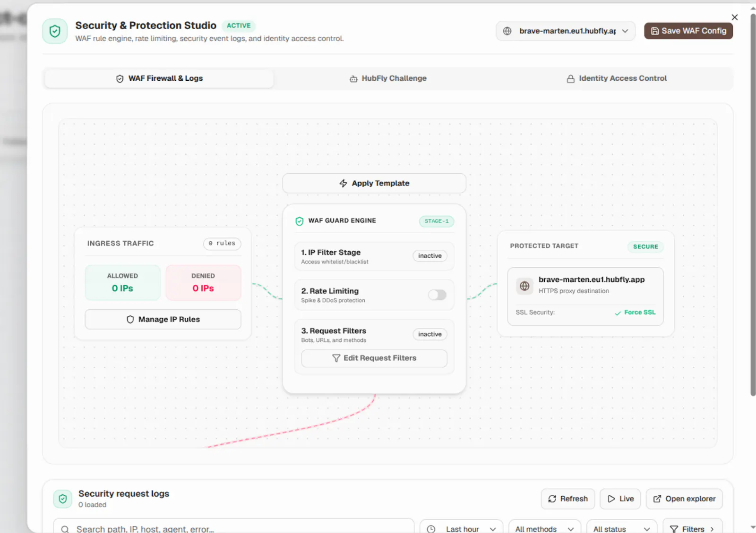The image size is (756, 533).
Task: Click the globe icon in domain selector
Action: [507, 31]
